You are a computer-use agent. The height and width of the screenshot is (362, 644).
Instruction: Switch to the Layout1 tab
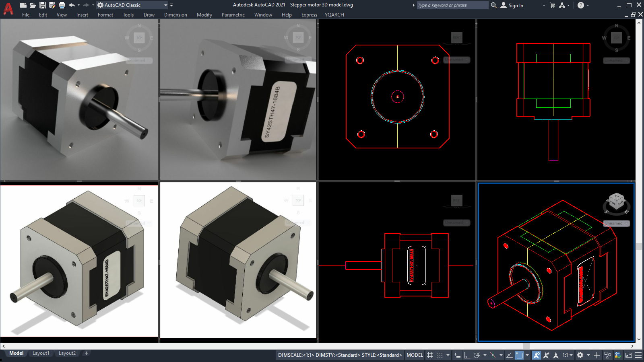pos(41,353)
